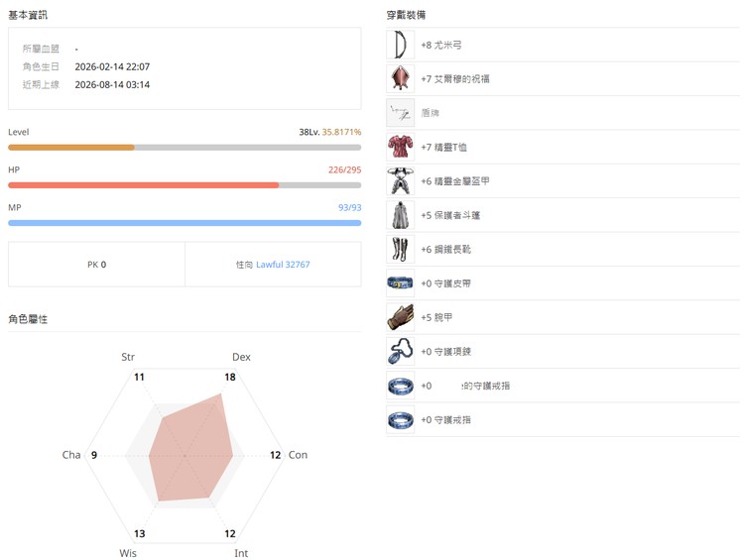Viewport: 744px width, 560px height.
Task: Click the first guardian ring icon
Action: point(400,386)
